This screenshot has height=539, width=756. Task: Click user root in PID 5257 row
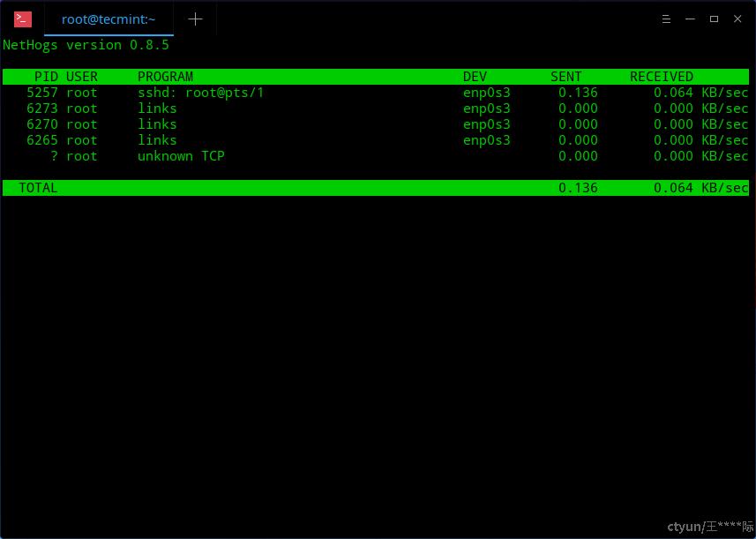click(82, 93)
